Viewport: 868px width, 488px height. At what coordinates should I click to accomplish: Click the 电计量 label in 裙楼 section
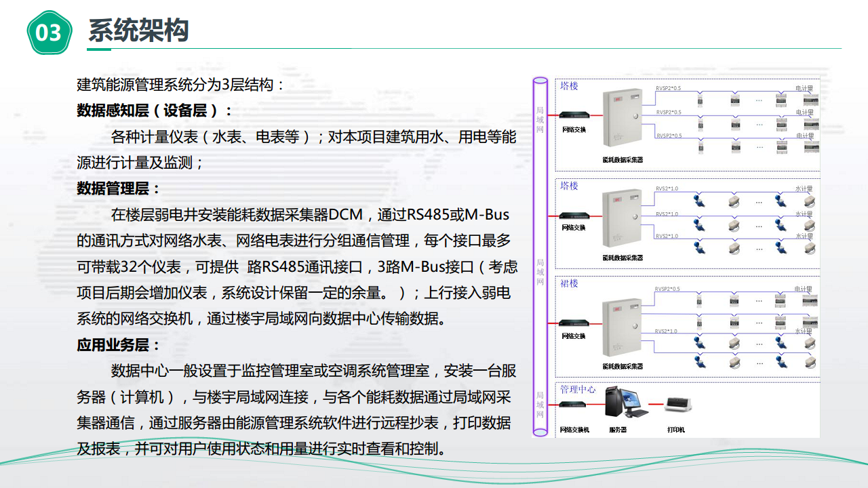[x=804, y=289]
